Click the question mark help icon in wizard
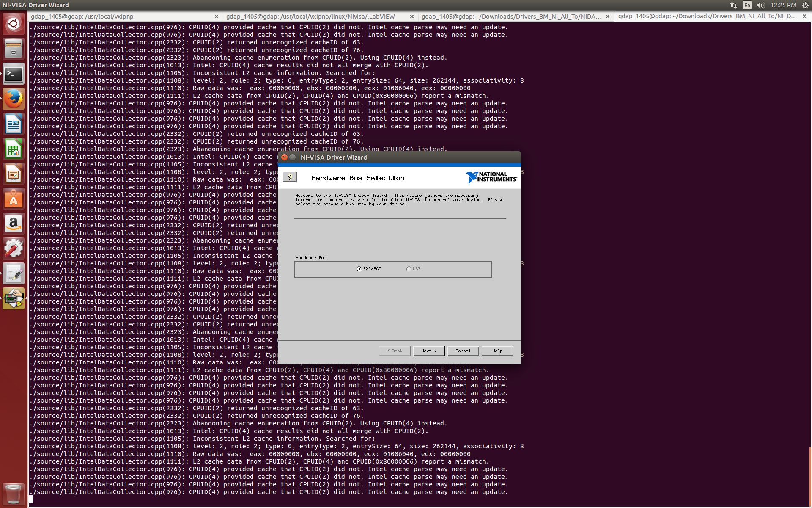This screenshot has width=812, height=508. click(290, 177)
